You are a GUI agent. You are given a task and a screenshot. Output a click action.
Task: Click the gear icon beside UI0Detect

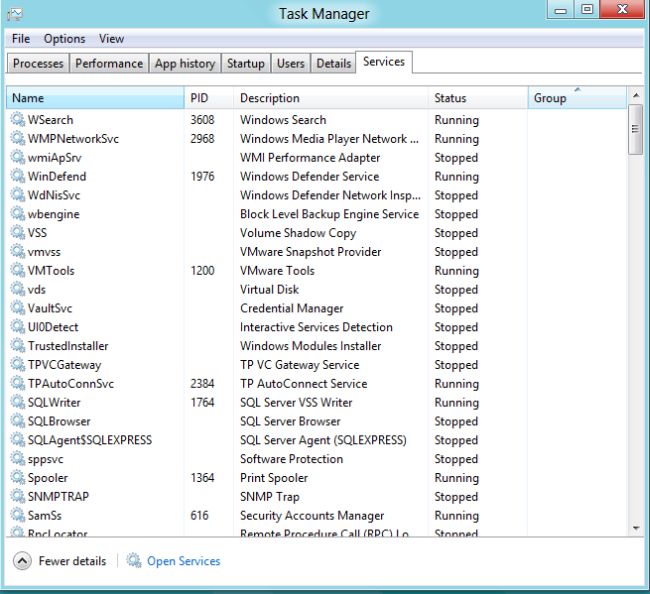(17, 327)
